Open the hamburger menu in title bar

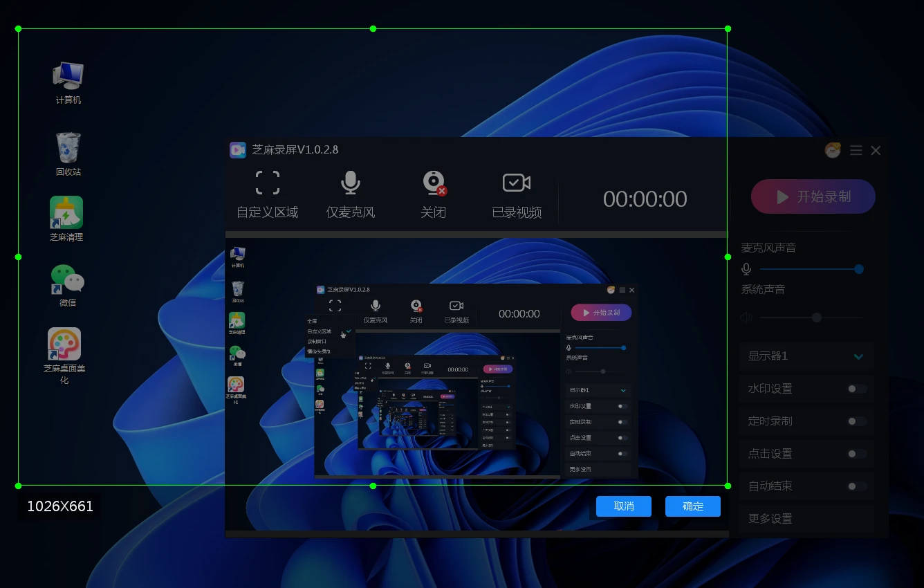pos(856,150)
